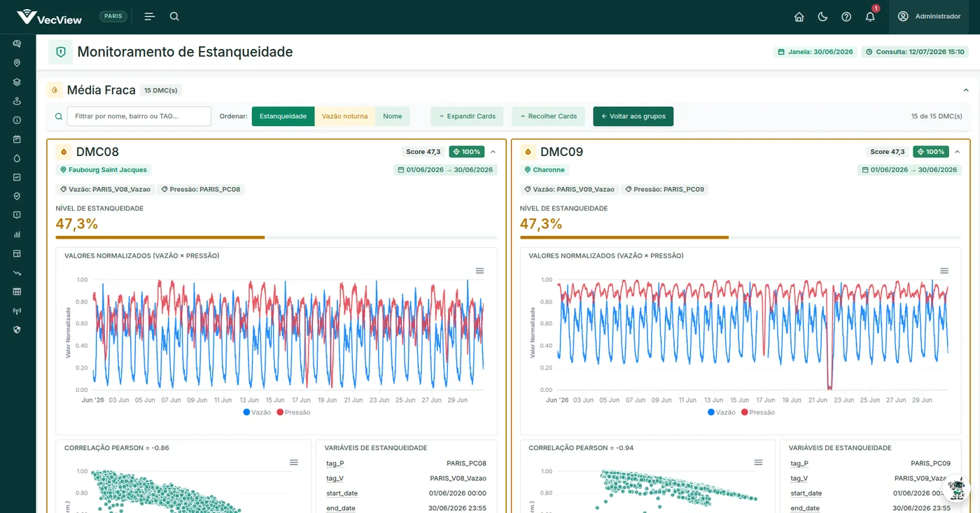Collapse the Média Fraca group

[966, 90]
